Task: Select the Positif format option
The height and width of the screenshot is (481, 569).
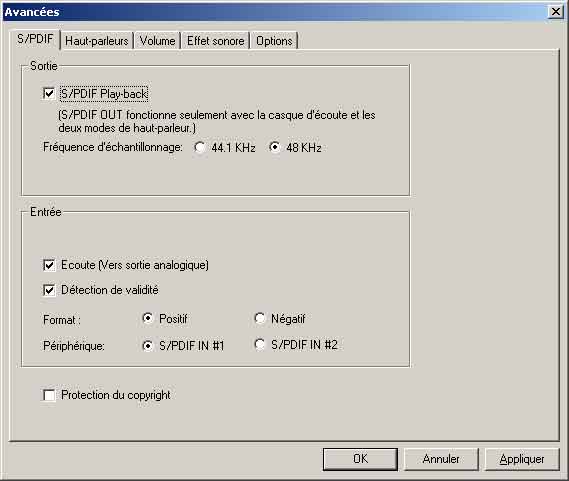Action: point(148,319)
